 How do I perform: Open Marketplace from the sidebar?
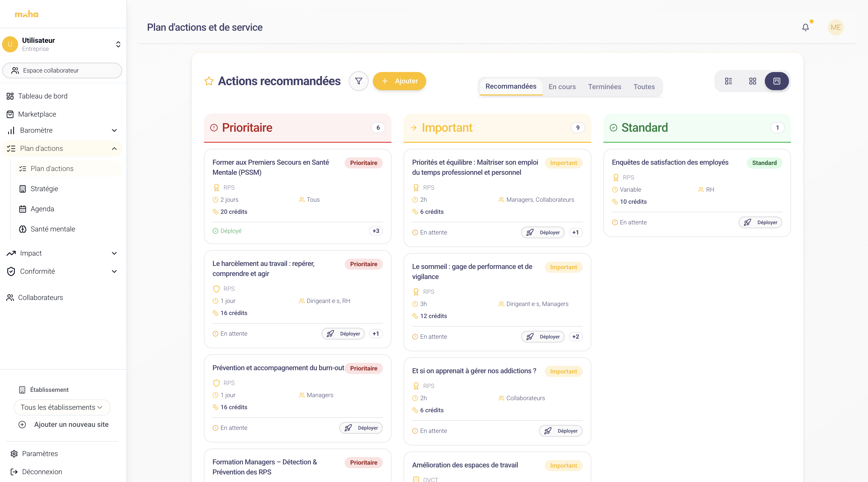coord(37,114)
